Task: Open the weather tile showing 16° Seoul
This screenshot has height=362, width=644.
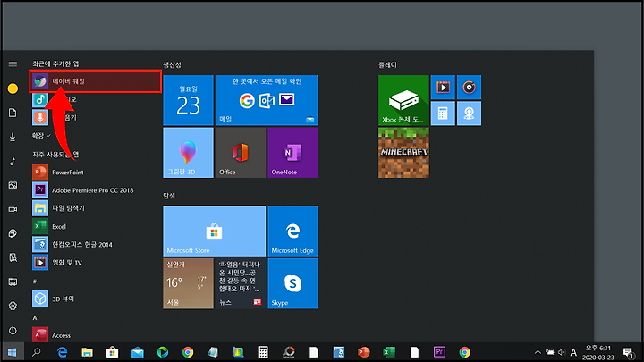Action: click(x=188, y=283)
